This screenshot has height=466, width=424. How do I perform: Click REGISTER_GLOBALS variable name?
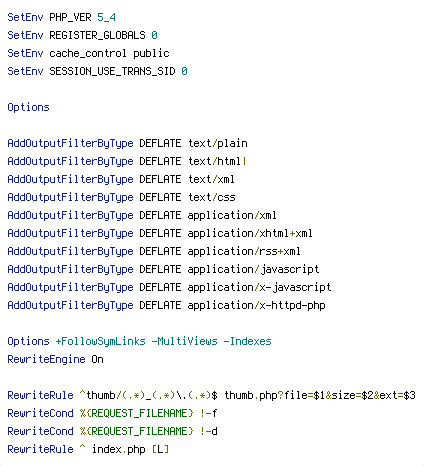tap(97, 35)
